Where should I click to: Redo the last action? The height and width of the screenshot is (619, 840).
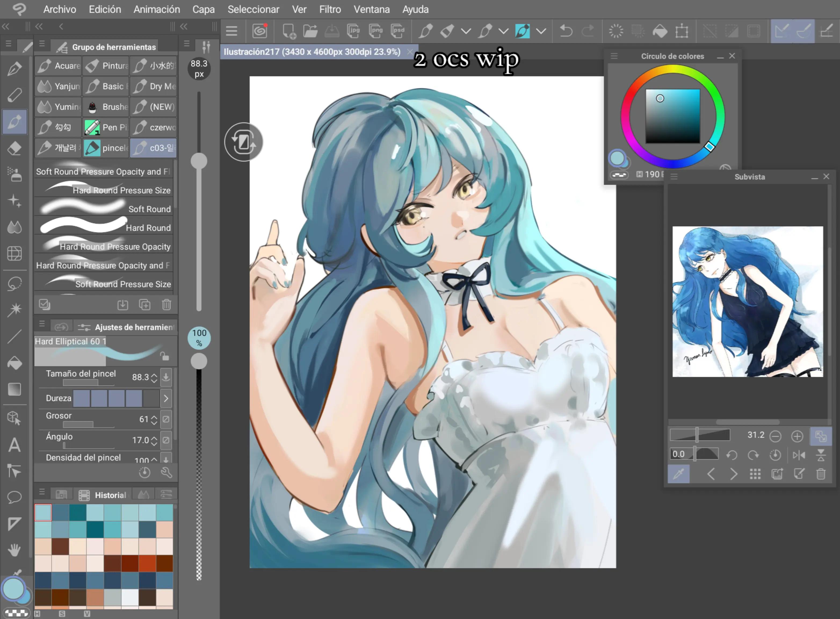588,31
